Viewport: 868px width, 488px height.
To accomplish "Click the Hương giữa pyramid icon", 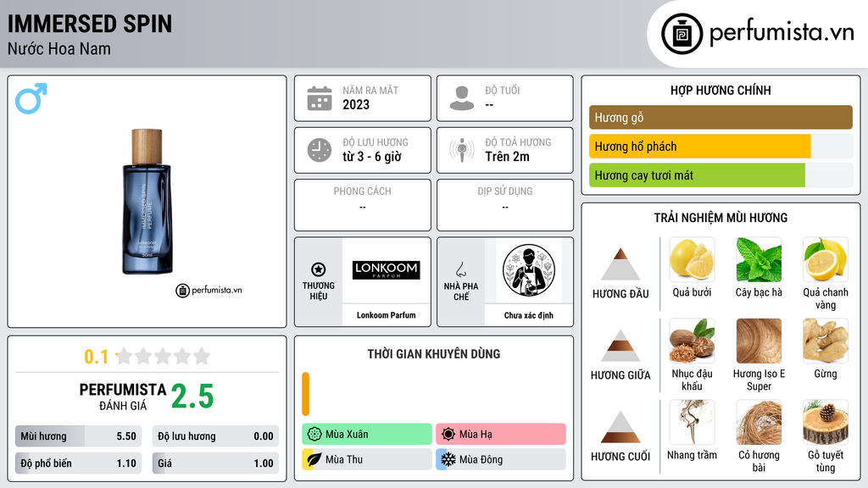I will [620, 346].
